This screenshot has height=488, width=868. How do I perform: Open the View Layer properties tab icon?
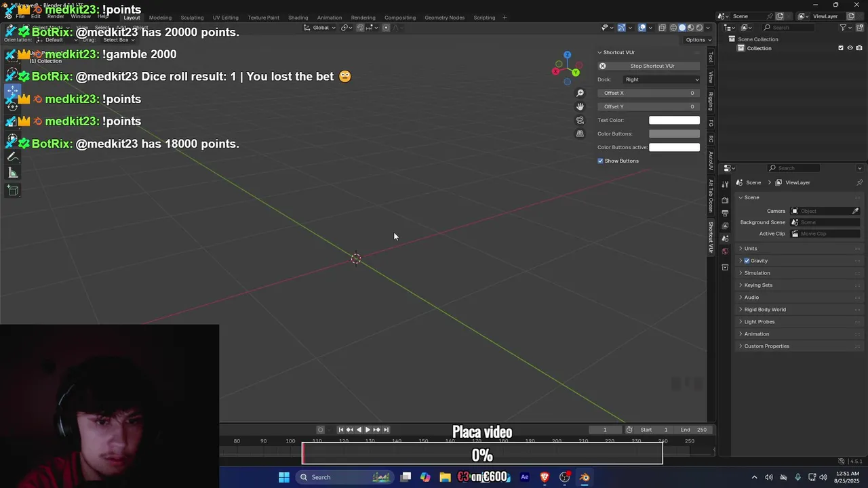tap(725, 226)
